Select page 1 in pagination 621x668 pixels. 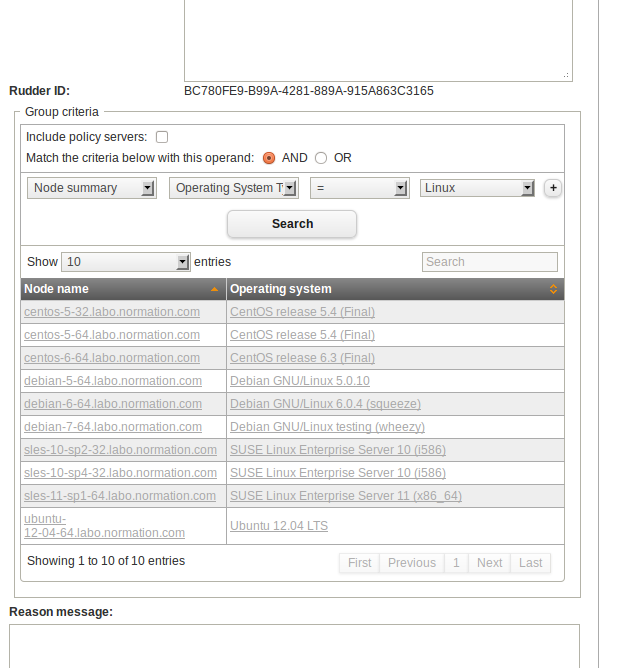456,563
